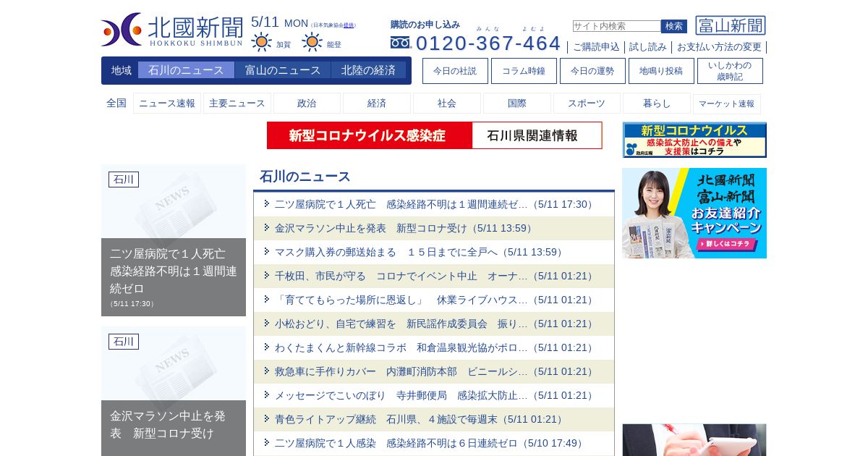Select the 富山のニュース tab
The image size is (868, 456).
[283, 70]
